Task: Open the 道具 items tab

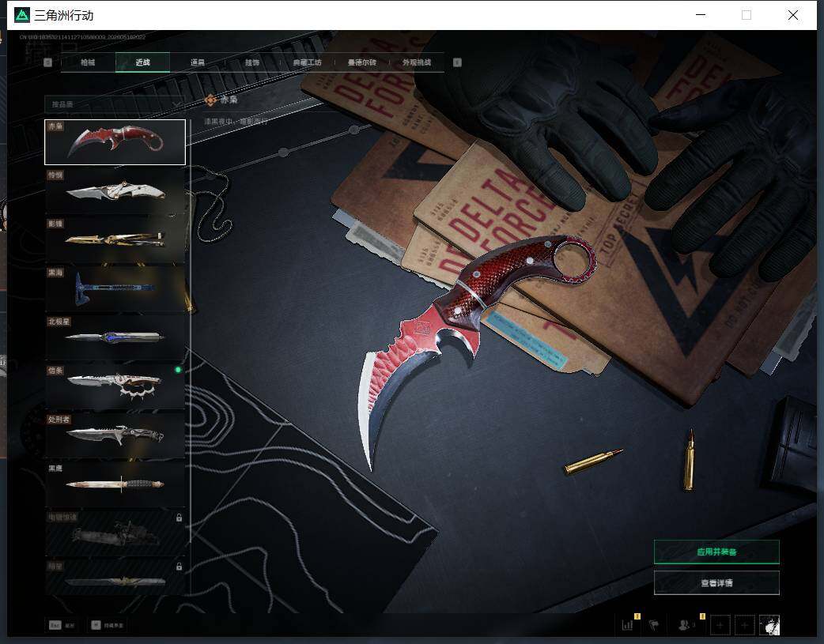Action: (198, 62)
